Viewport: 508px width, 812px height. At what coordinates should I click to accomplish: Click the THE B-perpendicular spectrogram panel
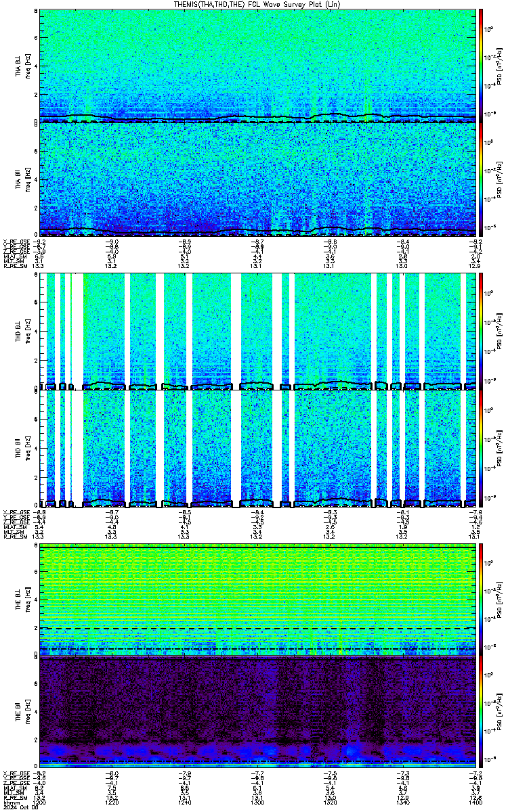[x=258, y=600]
